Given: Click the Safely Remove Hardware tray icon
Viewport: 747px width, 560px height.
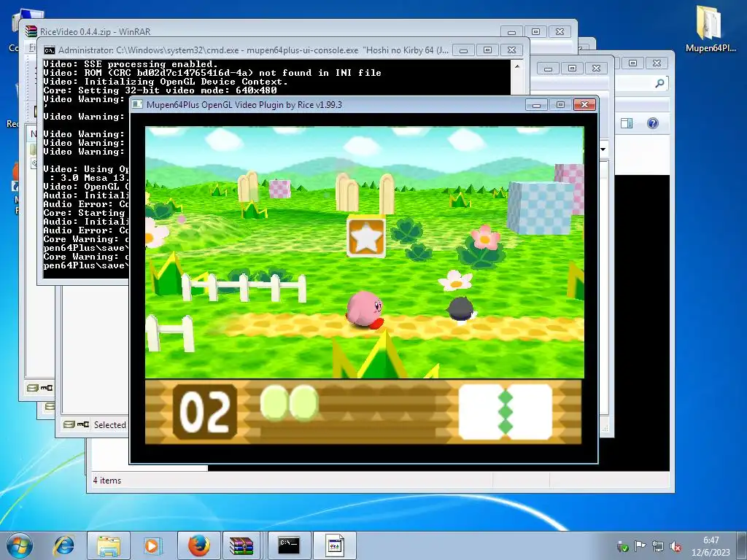Looking at the screenshot, I should [622, 546].
